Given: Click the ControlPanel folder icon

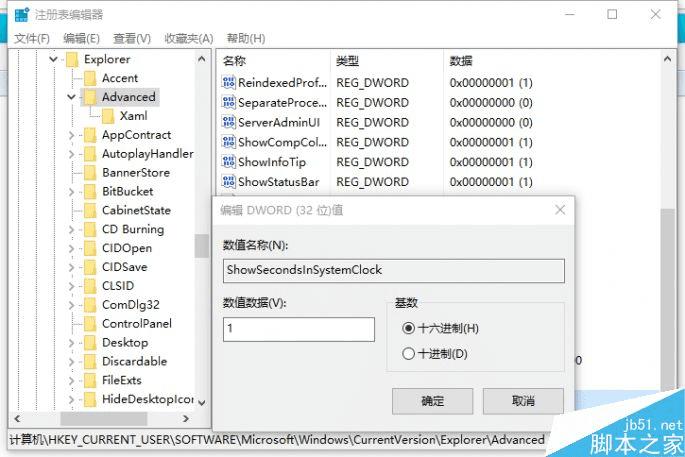Looking at the screenshot, I should point(90,324).
